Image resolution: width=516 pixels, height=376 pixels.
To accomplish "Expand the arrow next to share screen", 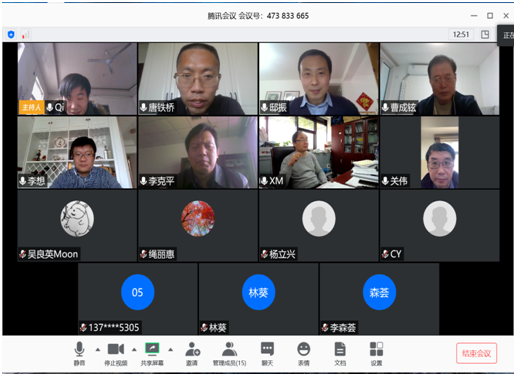I will (170, 350).
